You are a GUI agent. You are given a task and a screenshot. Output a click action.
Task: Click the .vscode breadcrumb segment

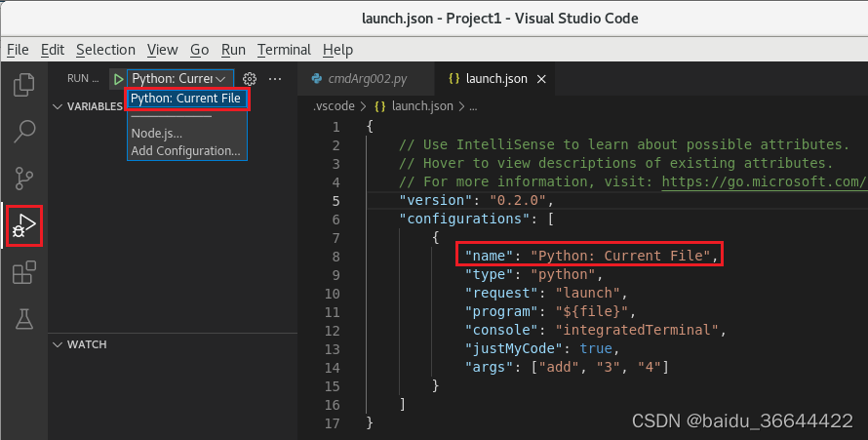click(334, 106)
